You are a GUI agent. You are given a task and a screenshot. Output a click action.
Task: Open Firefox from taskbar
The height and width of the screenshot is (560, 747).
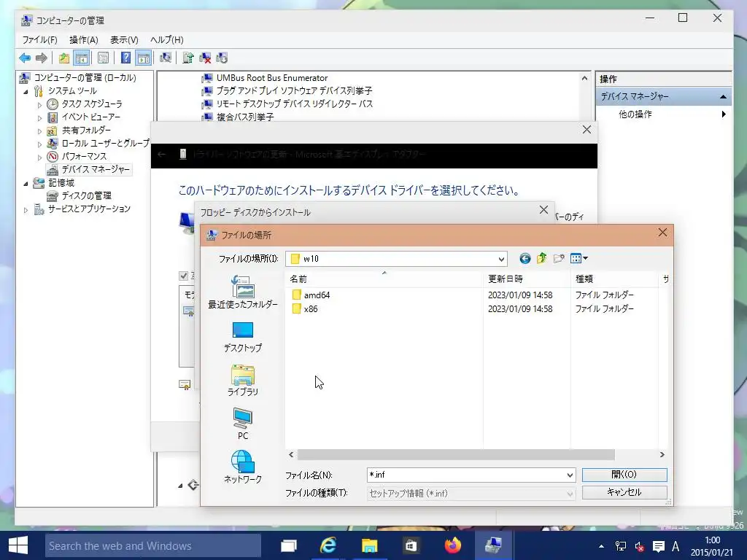click(452, 545)
